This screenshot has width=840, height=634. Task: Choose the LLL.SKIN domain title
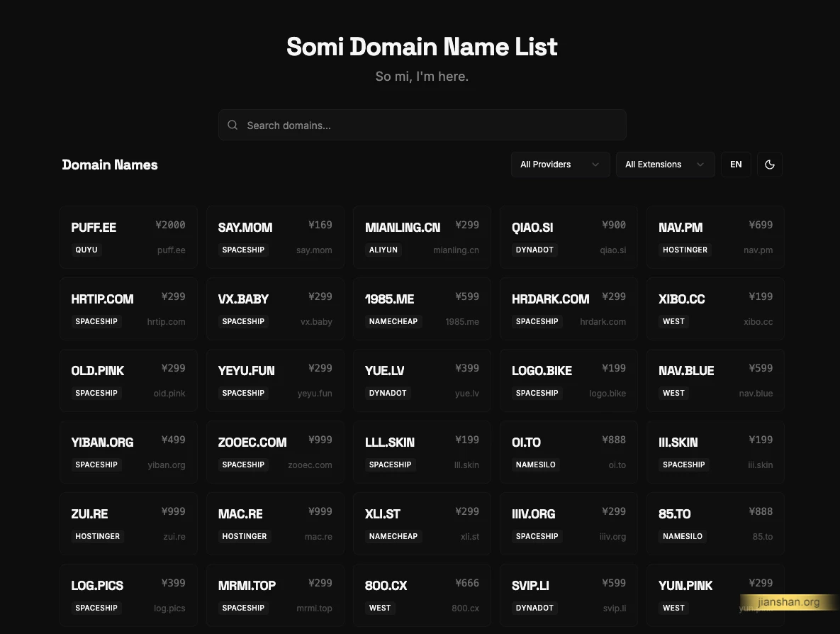pos(389,443)
